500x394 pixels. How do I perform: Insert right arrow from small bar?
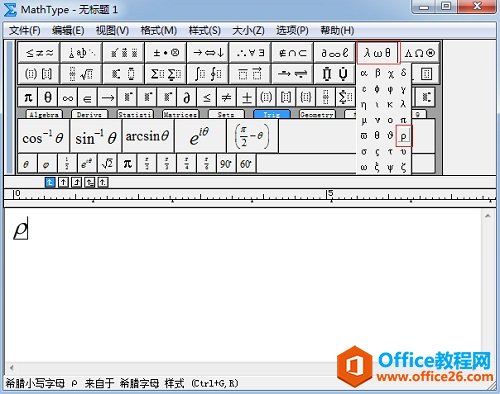[x=107, y=98]
